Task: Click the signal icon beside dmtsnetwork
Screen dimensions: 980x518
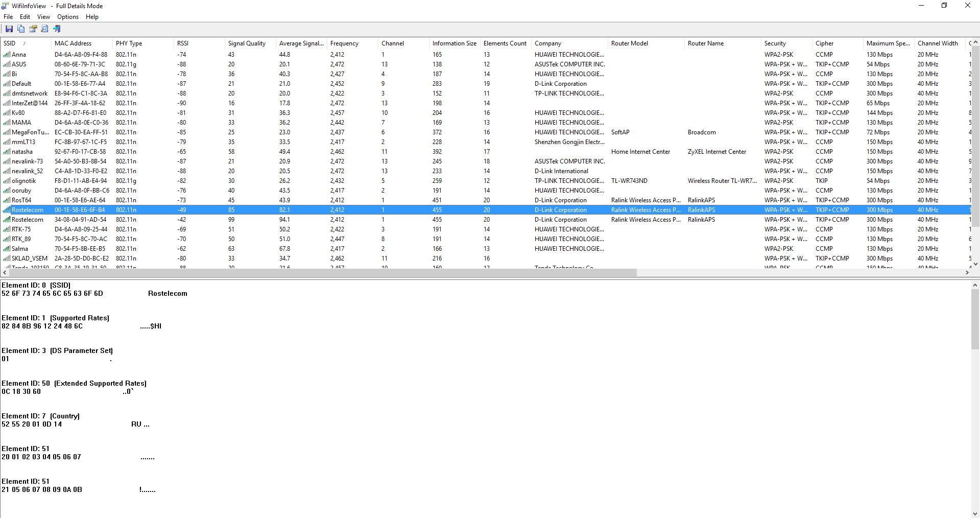Action: [x=7, y=93]
